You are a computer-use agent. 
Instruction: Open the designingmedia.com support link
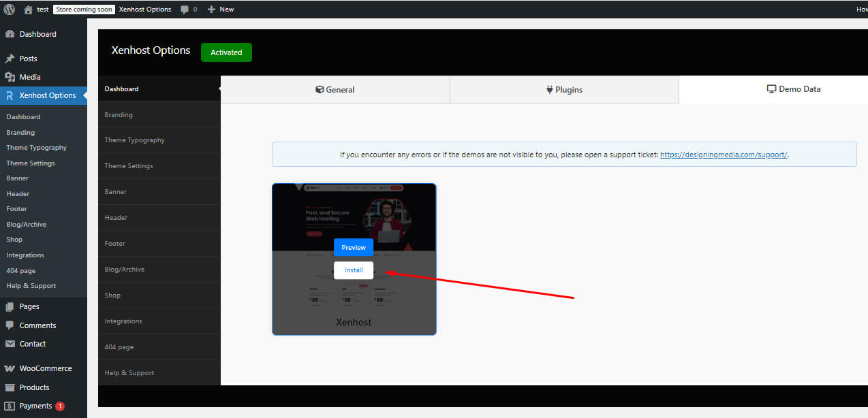(x=724, y=155)
